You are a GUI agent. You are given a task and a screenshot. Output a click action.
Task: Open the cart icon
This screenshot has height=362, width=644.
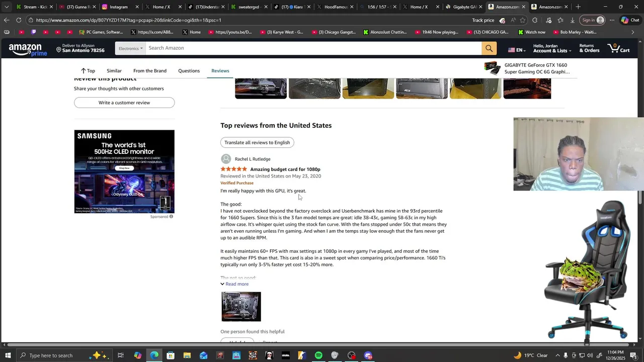pyautogui.click(x=618, y=48)
